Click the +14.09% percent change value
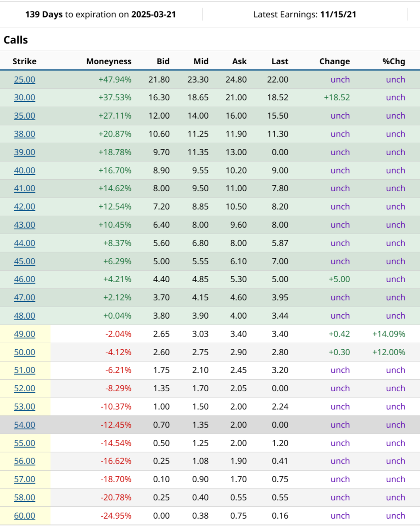 pyautogui.click(x=389, y=334)
